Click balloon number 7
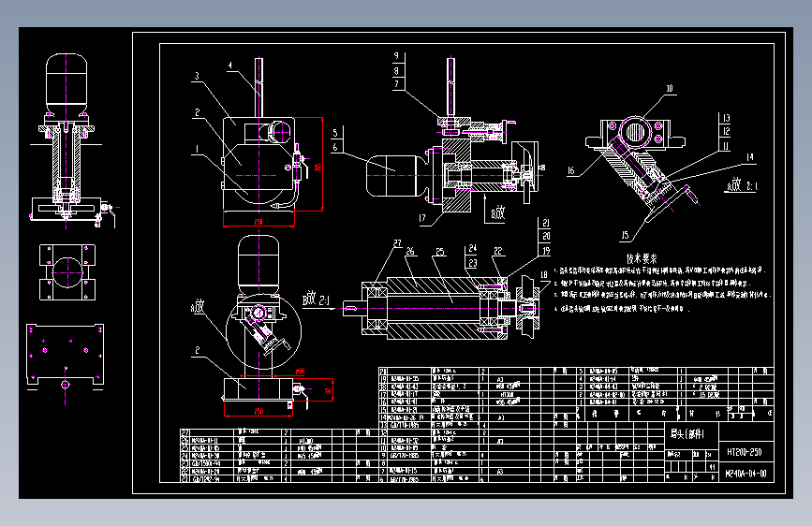Screen dimensions: 812x526 click(397, 83)
